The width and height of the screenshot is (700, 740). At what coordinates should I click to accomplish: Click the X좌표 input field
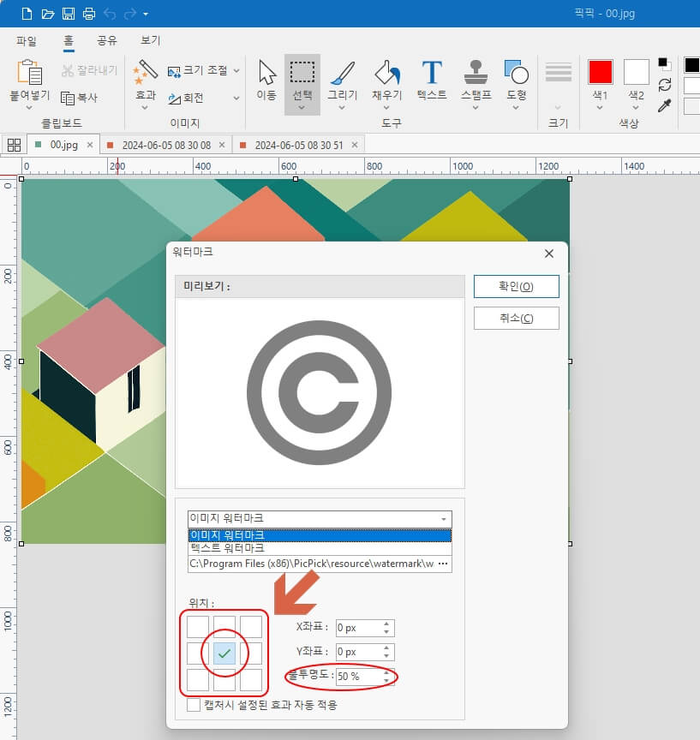pos(364,628)
